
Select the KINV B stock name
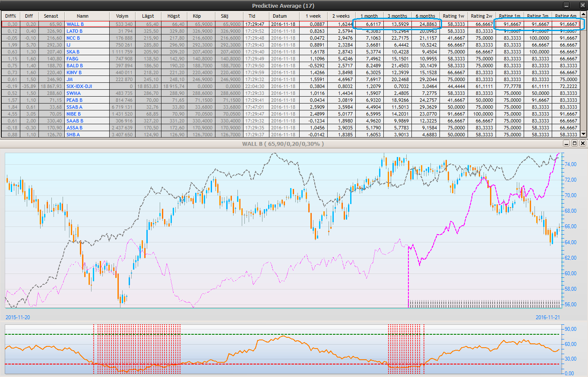[x=74, y=72]
